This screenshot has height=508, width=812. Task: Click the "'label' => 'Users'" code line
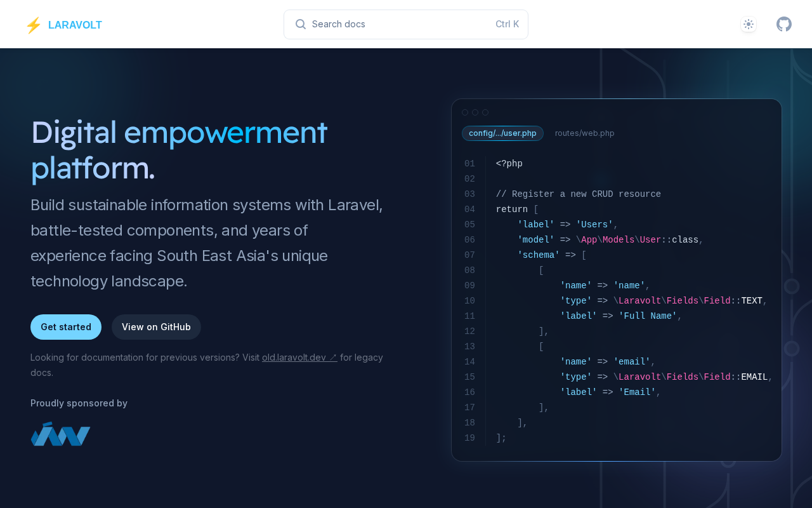click(x=568, y=225)
